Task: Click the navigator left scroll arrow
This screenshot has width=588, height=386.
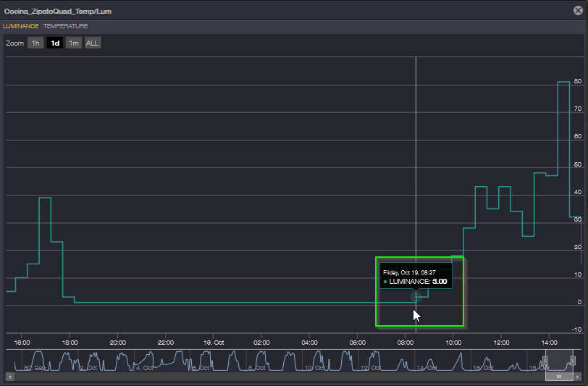Action: point(10,377)
